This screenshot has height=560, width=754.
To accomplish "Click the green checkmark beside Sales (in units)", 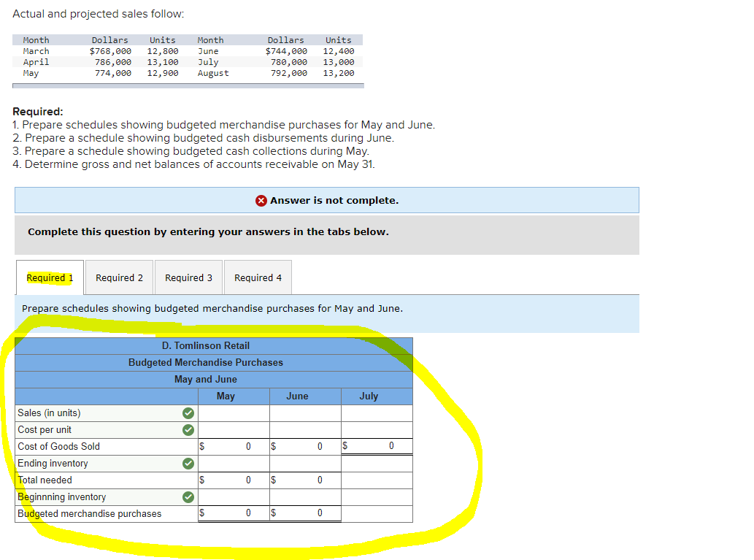I will 188,413.
